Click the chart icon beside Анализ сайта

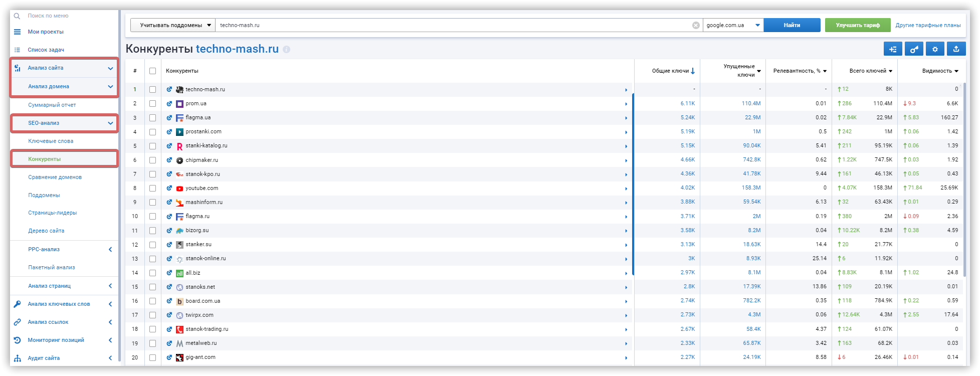point(17,68)
